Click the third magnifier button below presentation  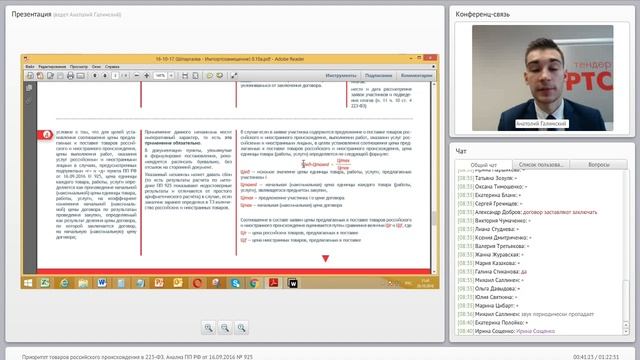(242, 328)
